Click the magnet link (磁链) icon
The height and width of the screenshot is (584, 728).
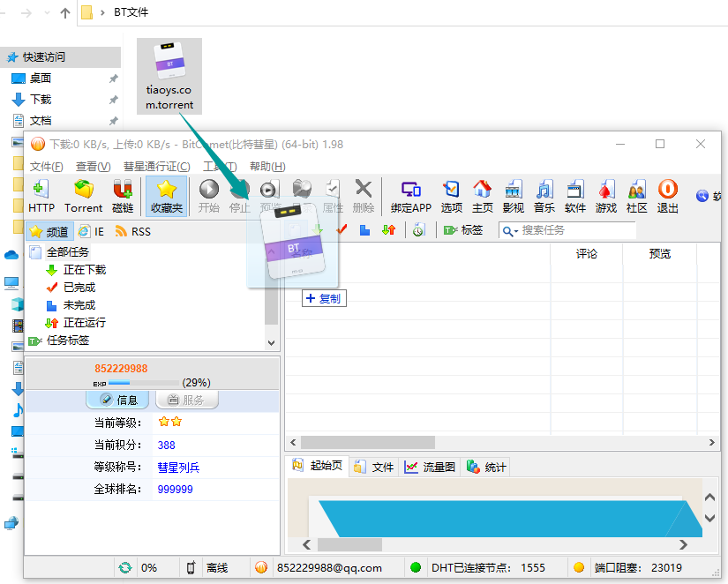[123, 197]
